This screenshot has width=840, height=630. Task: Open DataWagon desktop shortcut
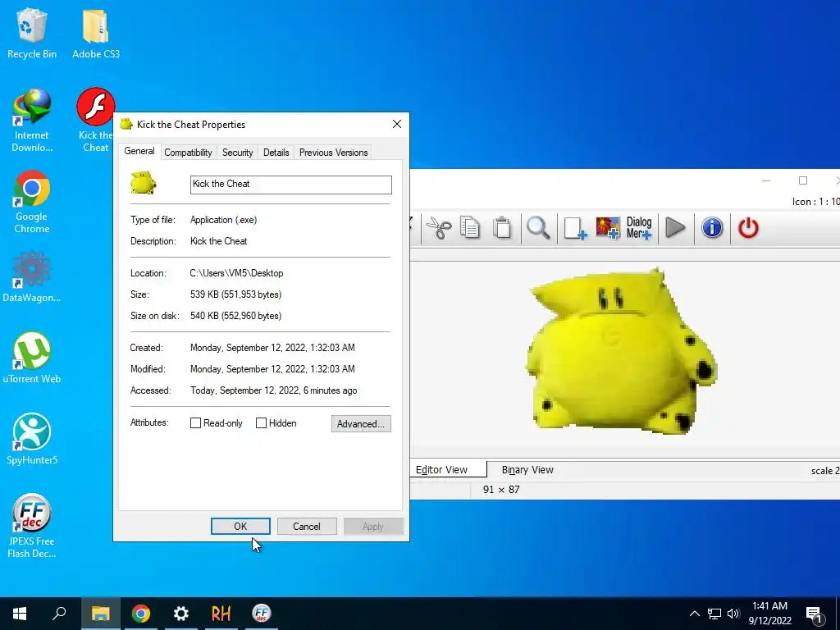point(32,276)
